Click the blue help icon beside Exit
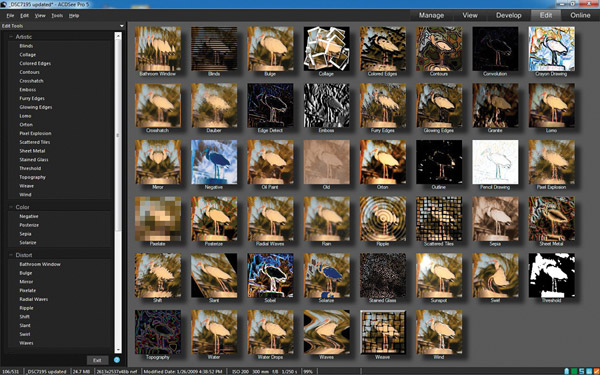Viewport: 600px width, 375px height. coord(117,360)
